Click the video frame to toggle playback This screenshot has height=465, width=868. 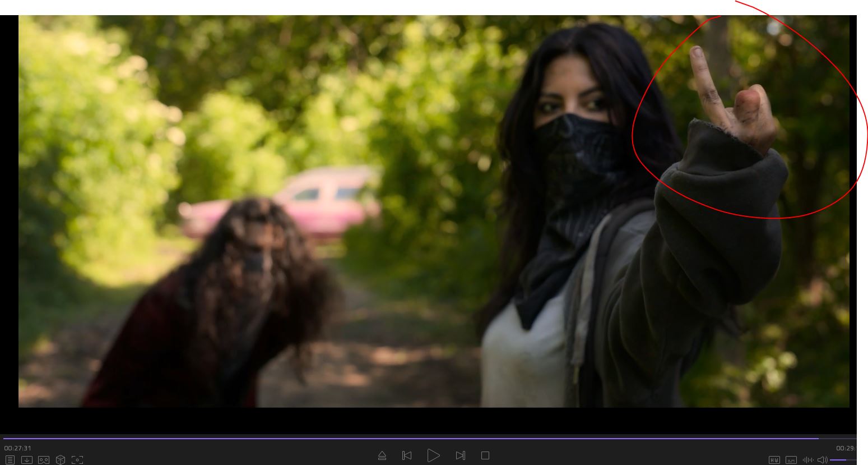[392, 224]
